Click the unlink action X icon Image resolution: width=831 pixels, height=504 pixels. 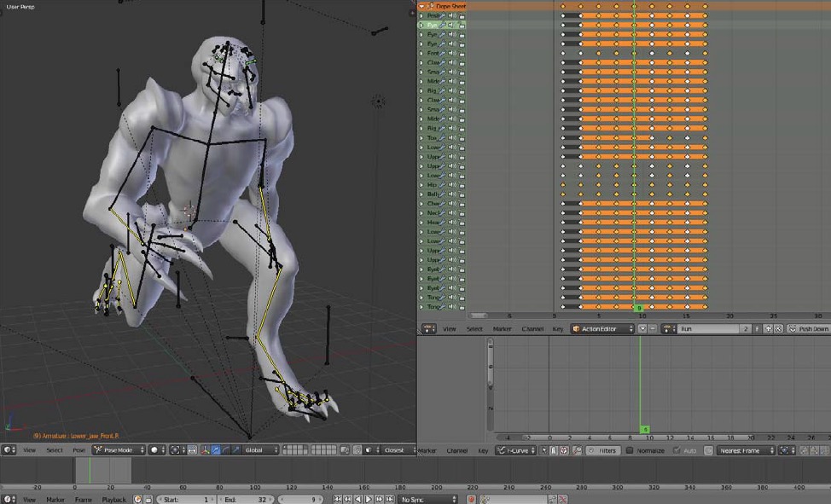pos(778,329)
